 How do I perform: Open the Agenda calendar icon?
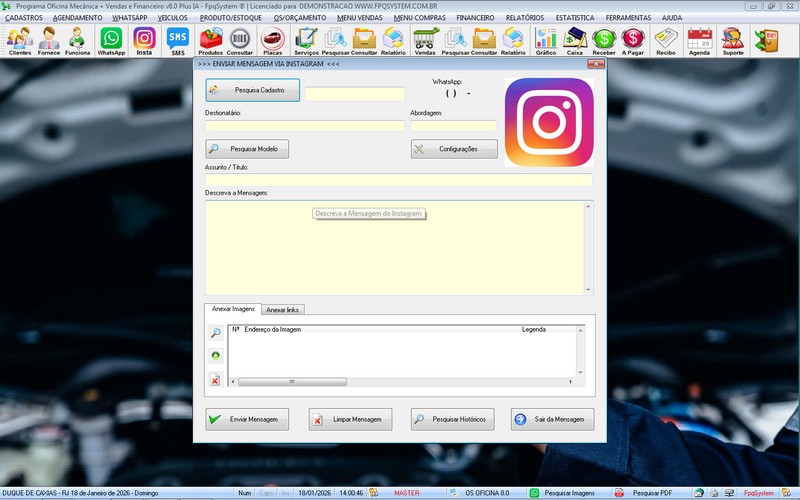click(x=699, y=41)
